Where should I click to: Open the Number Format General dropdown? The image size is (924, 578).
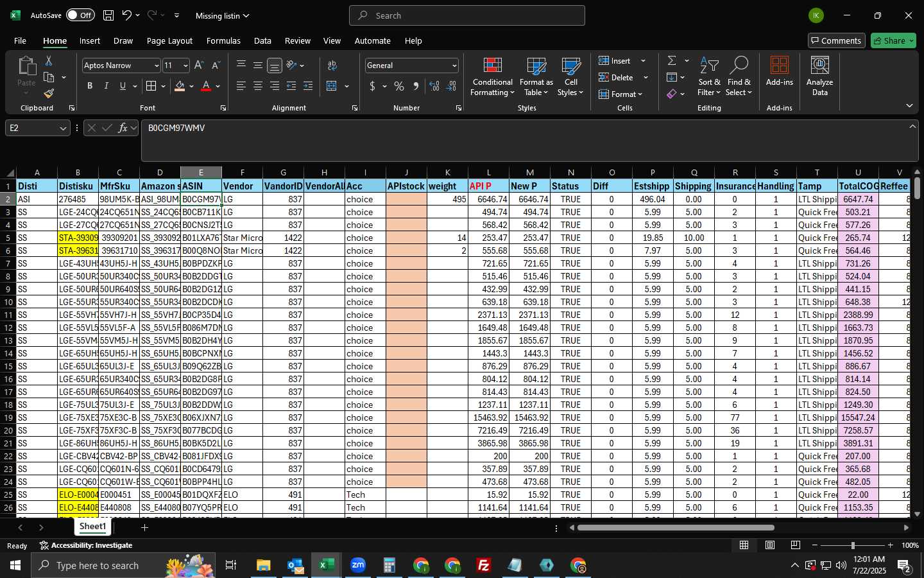(454, 66)
